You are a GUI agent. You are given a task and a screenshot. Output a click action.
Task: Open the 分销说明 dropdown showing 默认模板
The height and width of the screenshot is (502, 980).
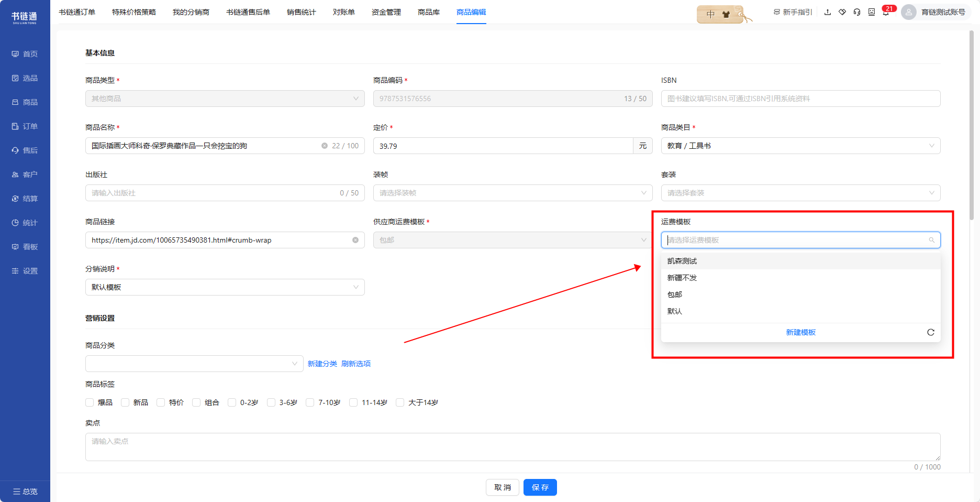point(225,287)
